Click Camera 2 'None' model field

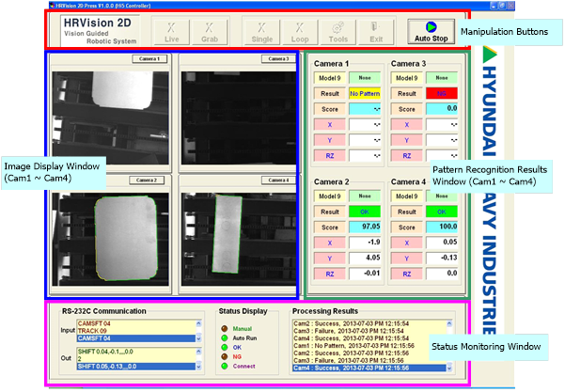[x=365, y=196]
